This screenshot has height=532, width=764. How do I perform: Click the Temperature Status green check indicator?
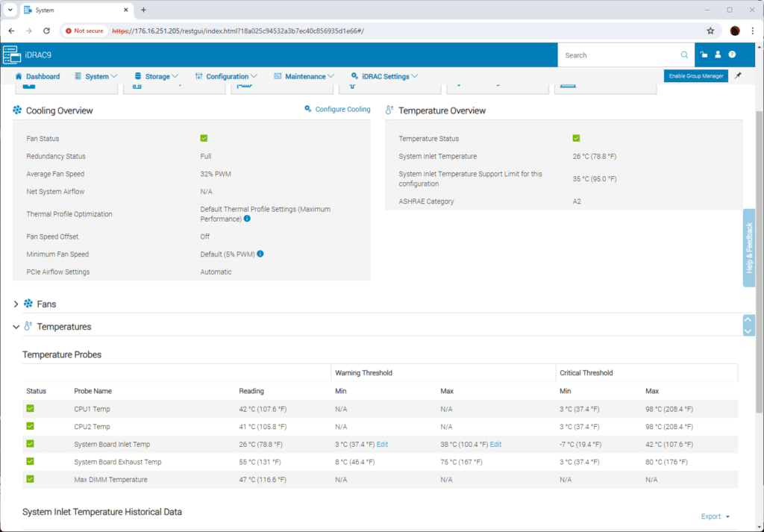pos(577,138)
